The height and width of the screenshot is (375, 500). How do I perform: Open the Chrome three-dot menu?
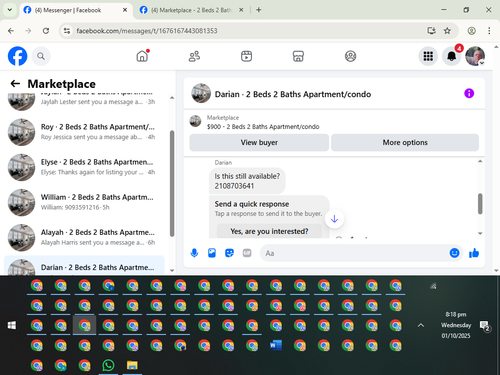[489, 31]
